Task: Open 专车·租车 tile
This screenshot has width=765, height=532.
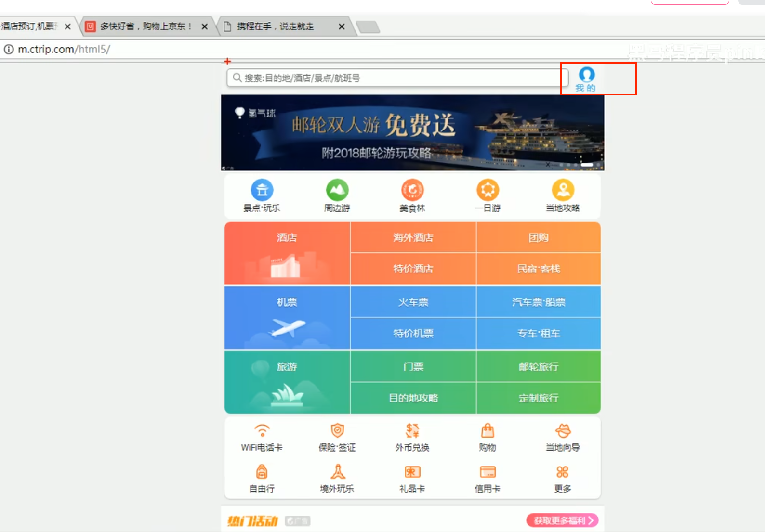Action: pyautogui.click(x=539, y=333)
